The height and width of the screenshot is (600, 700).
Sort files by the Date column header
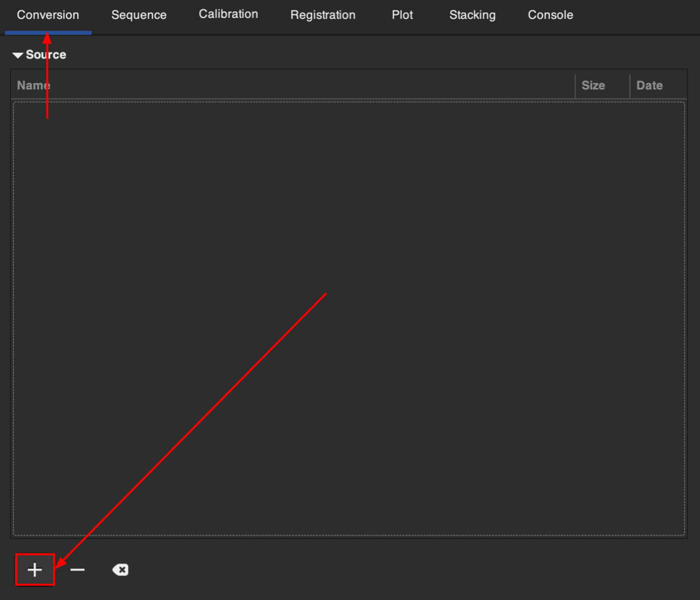coord(649,85)
